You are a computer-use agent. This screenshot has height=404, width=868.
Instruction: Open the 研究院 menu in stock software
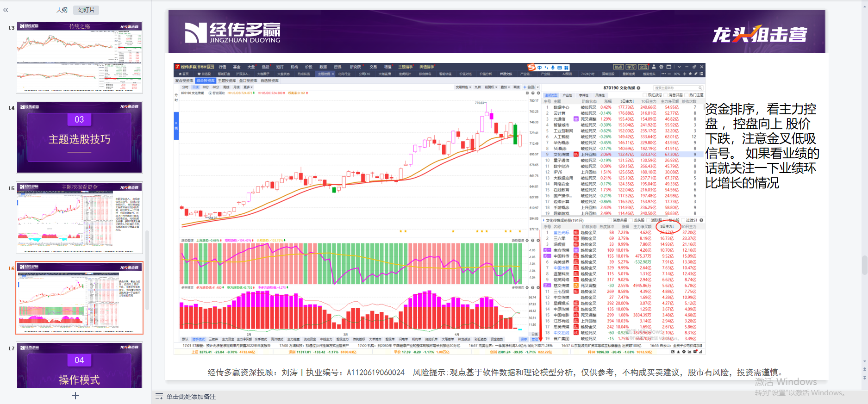(355, 67)
